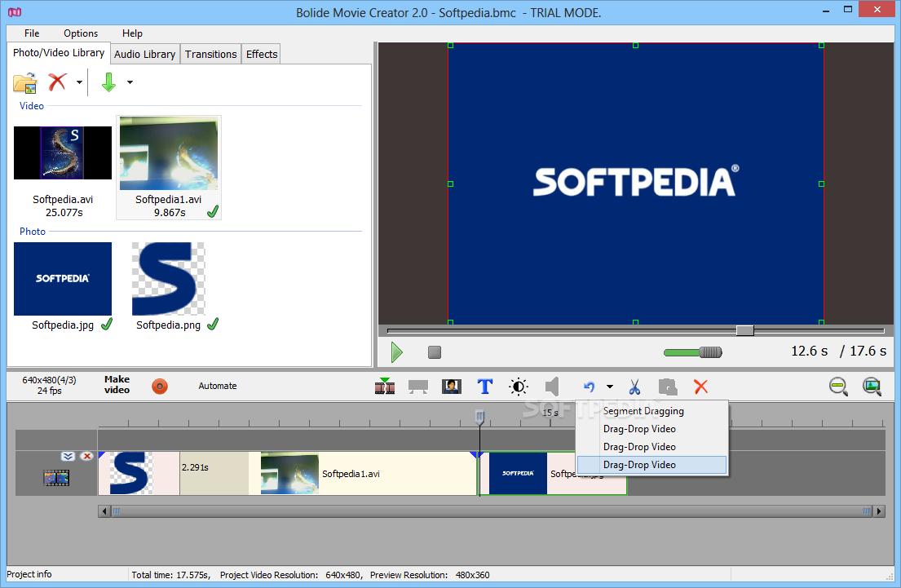Select the Softpedia.jpg photo thumbnail

coord(63,279)
